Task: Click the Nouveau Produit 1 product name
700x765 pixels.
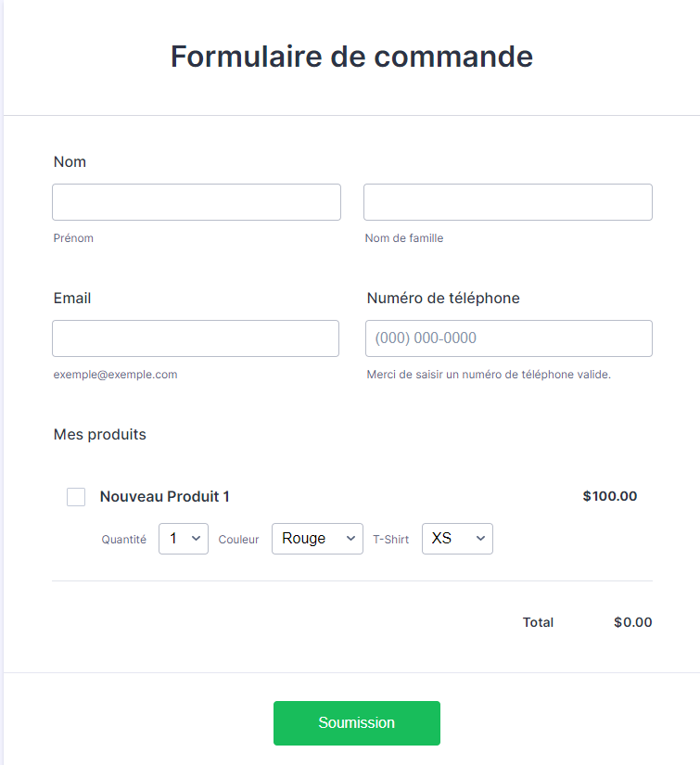Action: point(165,497)
